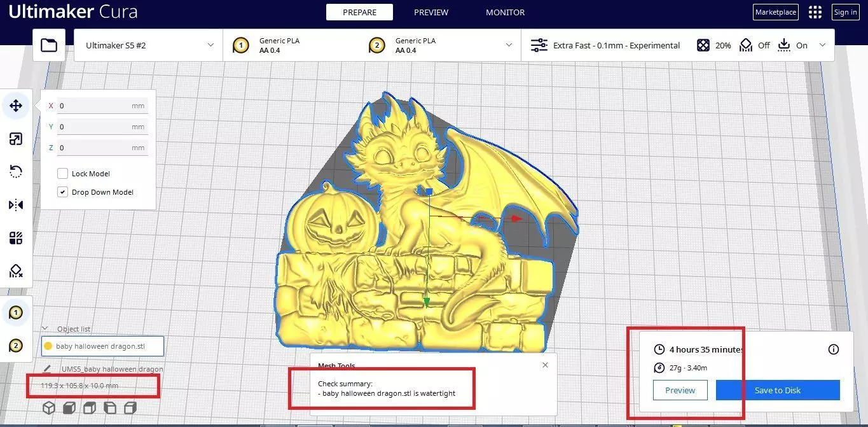Viewport: 868px width, 427px height.
Task: Switch to 3D perspective view cube
Action: [49, 408]
